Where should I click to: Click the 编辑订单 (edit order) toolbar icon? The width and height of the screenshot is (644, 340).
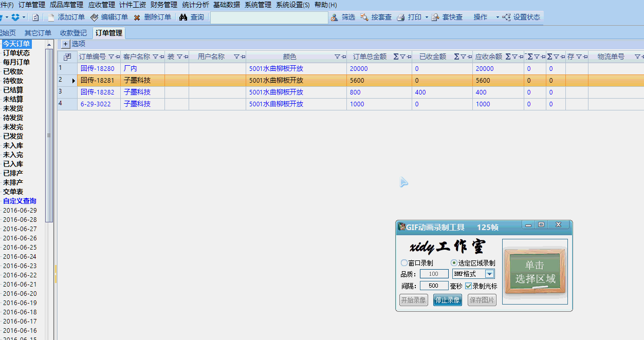94,17
